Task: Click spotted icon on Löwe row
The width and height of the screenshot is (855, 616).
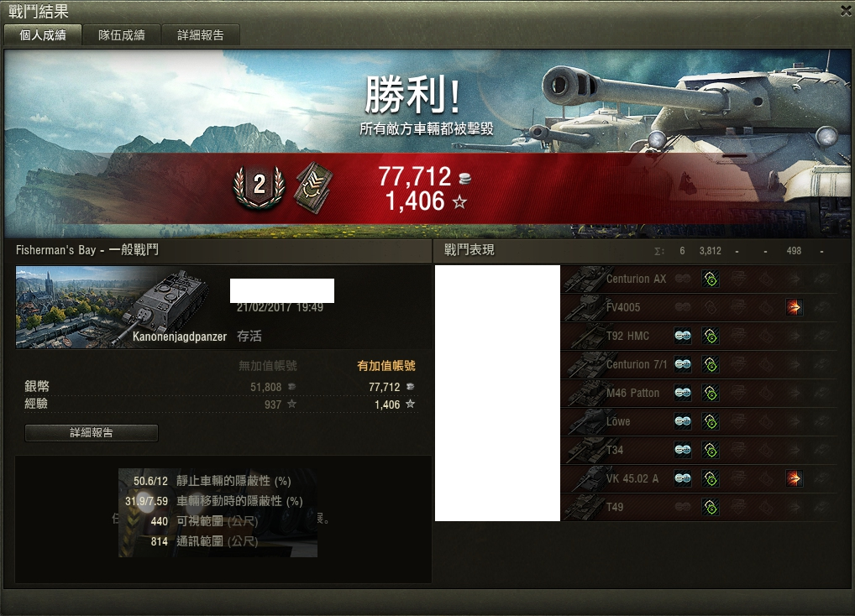Action: click(x=683, y=421)
